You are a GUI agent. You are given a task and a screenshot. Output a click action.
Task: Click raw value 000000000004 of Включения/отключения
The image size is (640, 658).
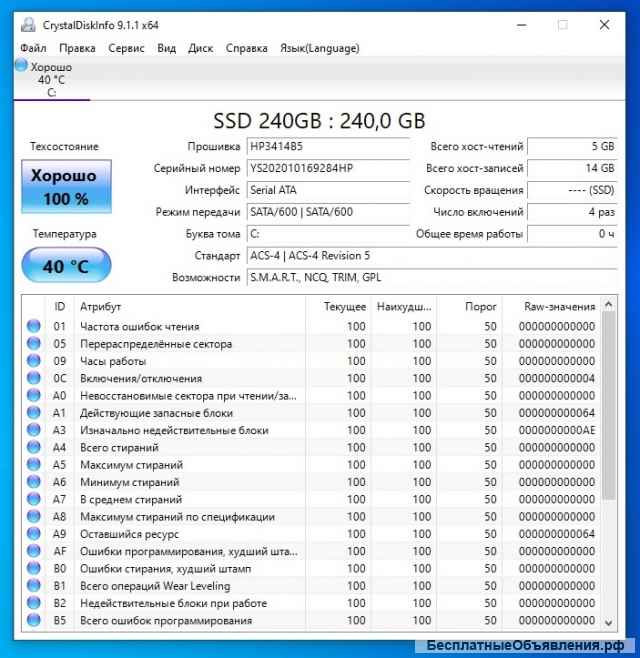click(556, 379)
